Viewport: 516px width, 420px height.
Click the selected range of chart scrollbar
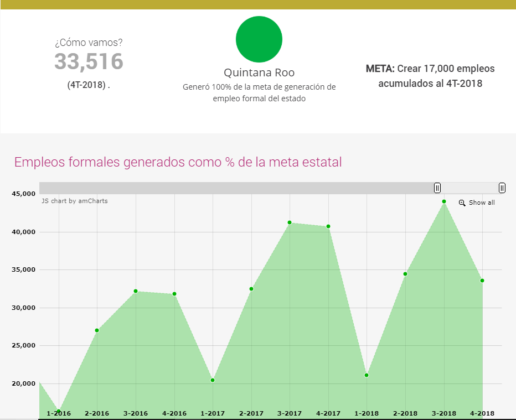click(469, 188)
